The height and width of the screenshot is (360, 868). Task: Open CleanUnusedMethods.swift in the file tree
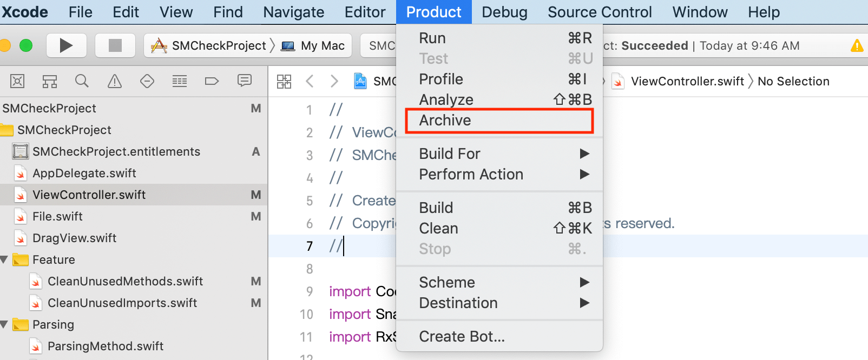125,282
